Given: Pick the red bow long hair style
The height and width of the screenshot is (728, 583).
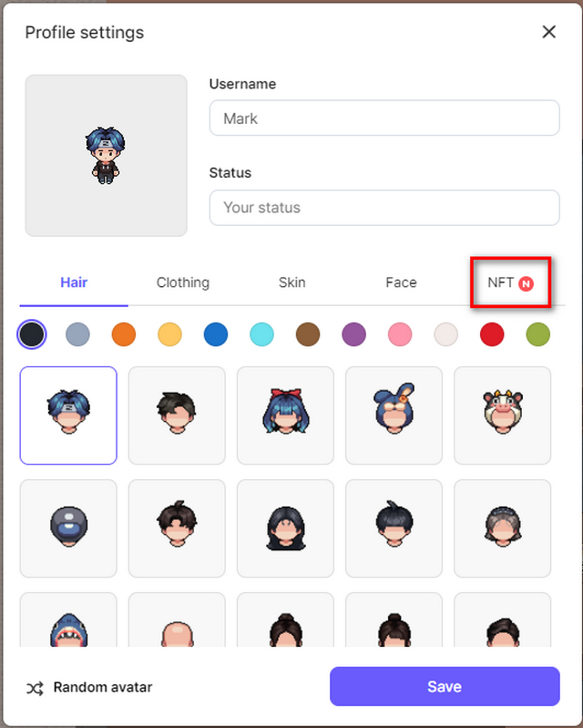Looking at the screenshot, I should point(285,415).
